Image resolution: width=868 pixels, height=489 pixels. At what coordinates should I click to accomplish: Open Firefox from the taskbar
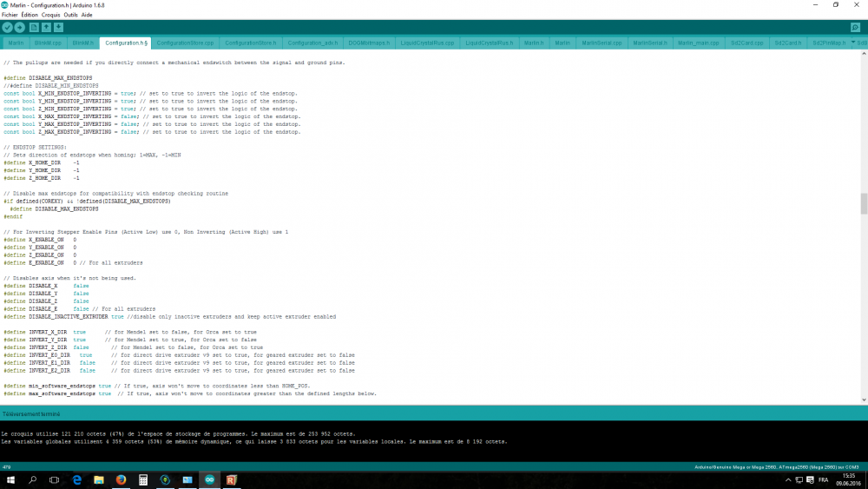click(x=122, y=479)
